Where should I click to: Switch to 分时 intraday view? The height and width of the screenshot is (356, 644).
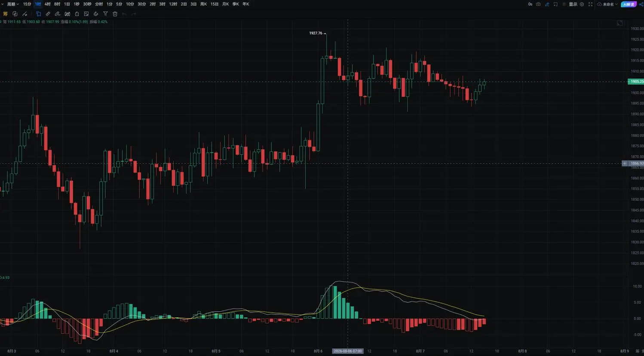(99, 4)
